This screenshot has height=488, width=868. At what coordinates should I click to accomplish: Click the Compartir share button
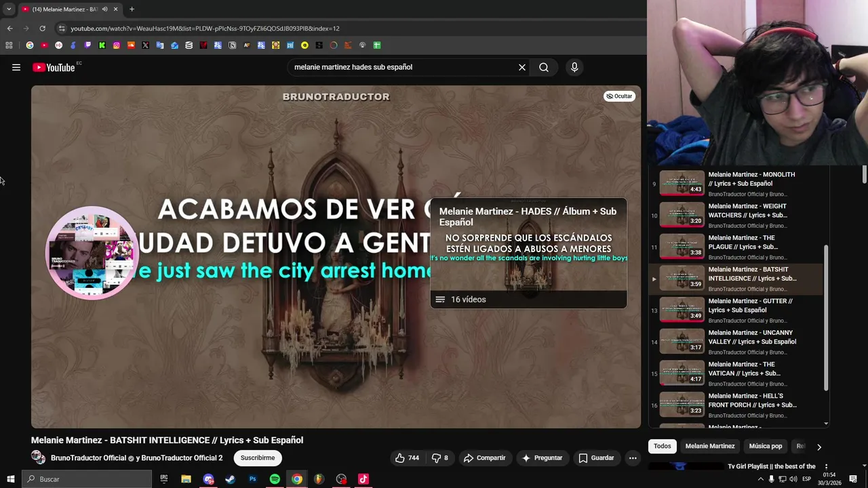[x=485, y=458]
